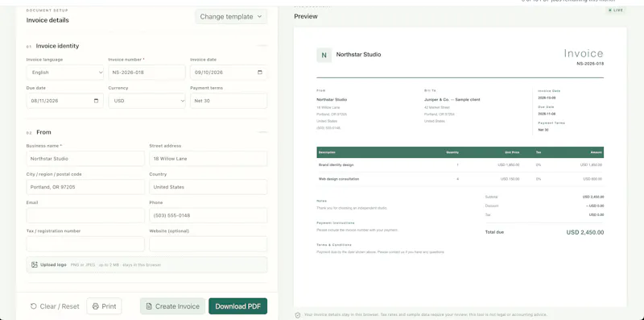Click the Terms & Conditions label in preview

334,244
